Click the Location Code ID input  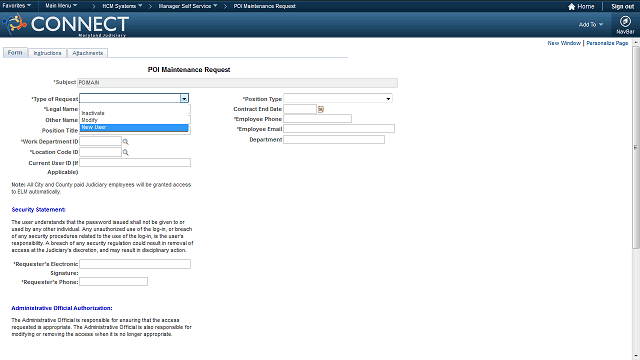(x=100, y=152)
